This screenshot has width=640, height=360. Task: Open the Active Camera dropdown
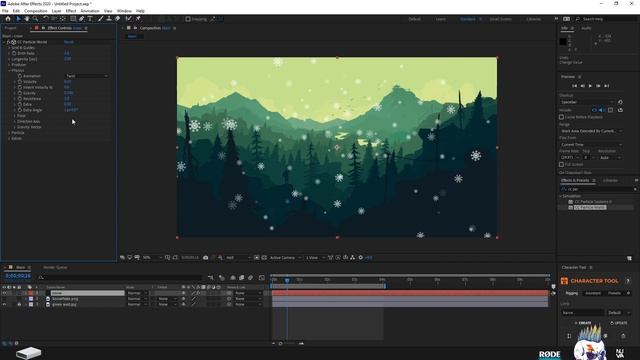click(285, 258)
